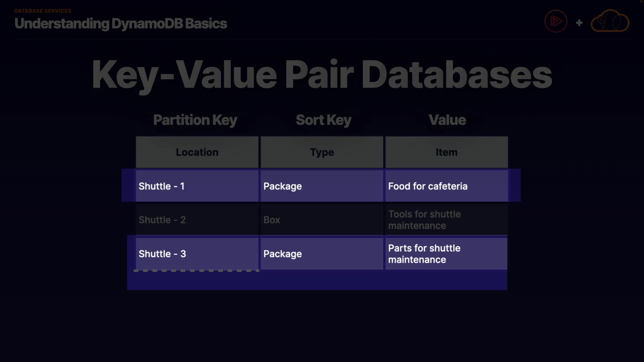Screen dimensions: 644x362
Task: Select the Shuttle - 3 location cell
Action: [x=197, y=254]
